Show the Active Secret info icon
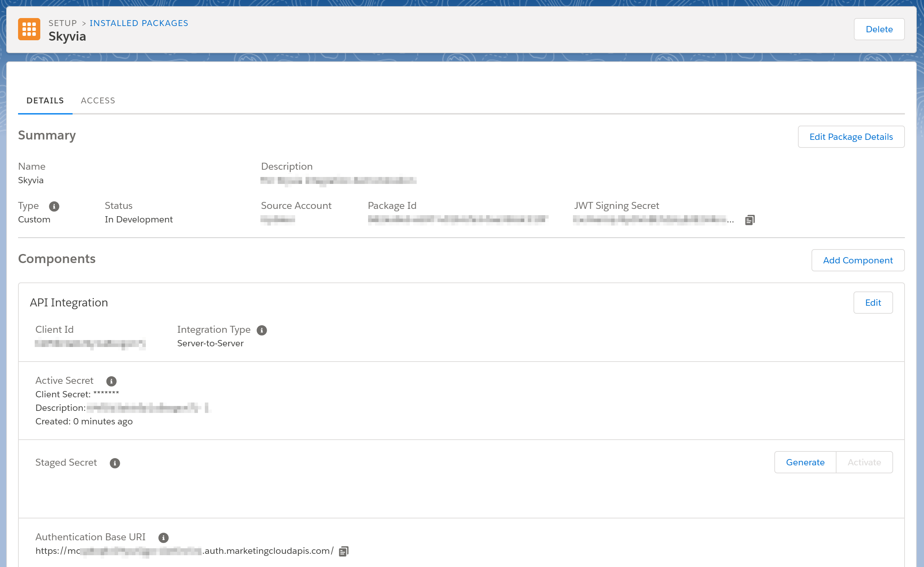Viewport: 924px width, 567px height. click(111, 381)
